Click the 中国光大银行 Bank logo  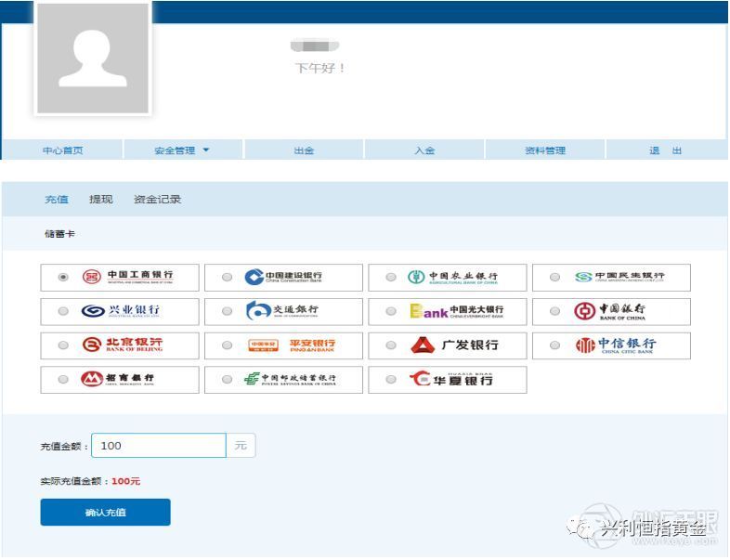coord(457,311)
